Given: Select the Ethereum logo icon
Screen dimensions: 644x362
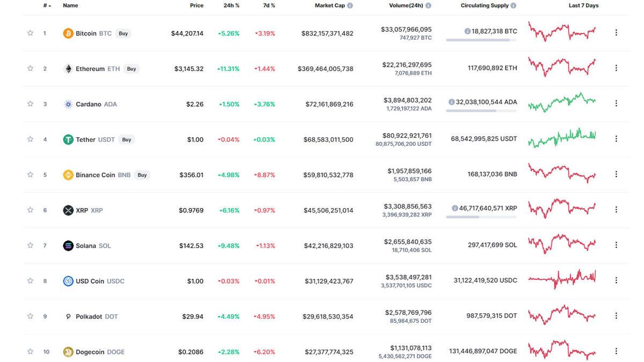Looking at the screenshot, I should coord(68,68).
